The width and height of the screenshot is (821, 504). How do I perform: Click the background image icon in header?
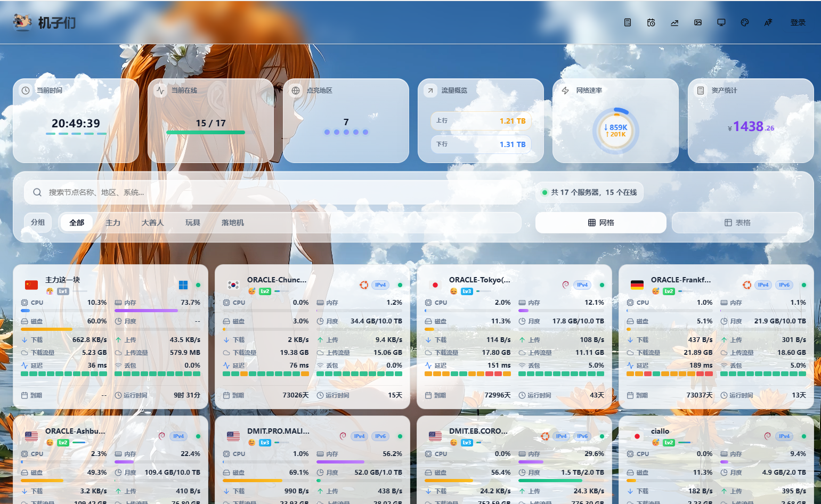(x=698, y=22)
